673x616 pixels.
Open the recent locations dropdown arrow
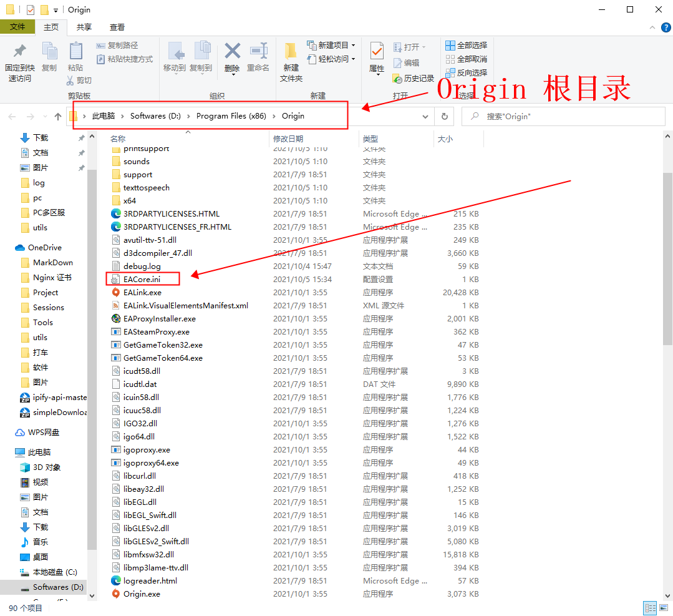point(45,117)
